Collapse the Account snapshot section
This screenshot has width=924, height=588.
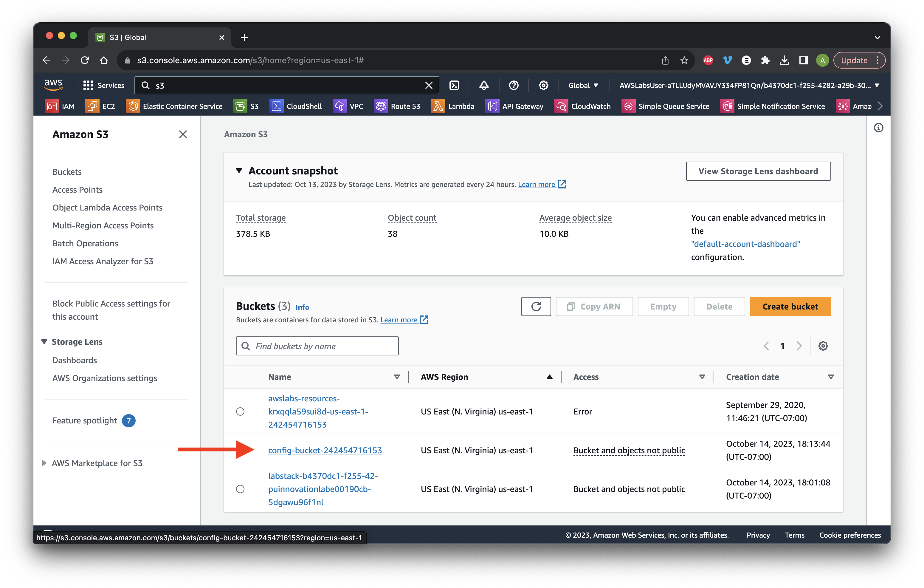click(239, 171)
